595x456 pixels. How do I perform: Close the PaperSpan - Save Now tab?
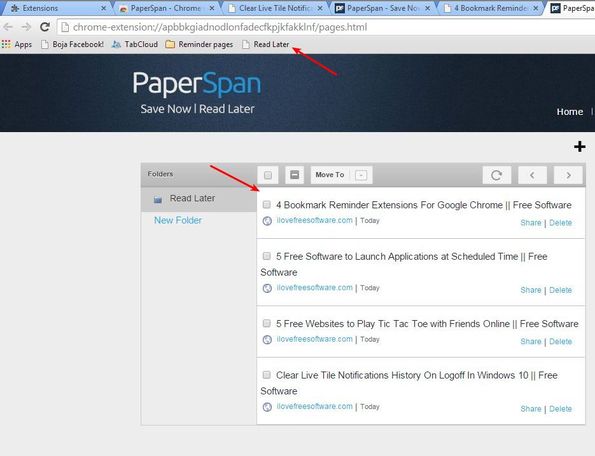(427, 8)
